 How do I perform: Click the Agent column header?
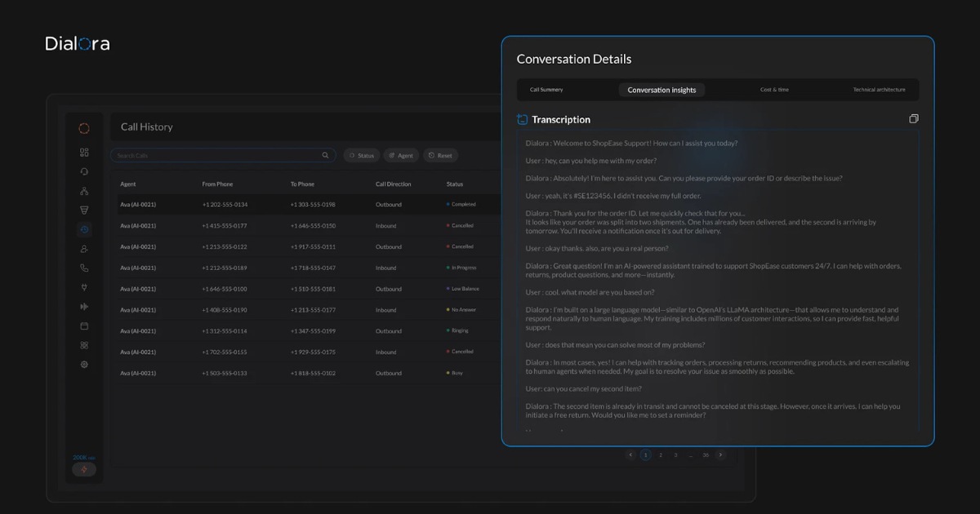[128, 184]
